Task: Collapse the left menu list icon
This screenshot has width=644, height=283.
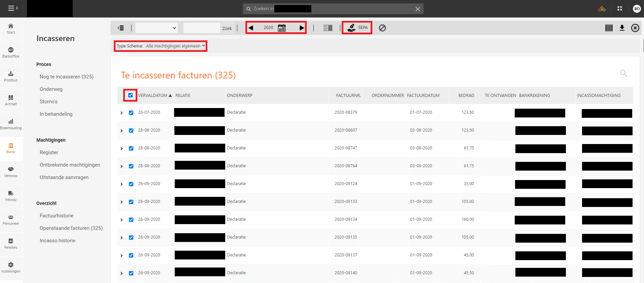Action: [121, 28]
